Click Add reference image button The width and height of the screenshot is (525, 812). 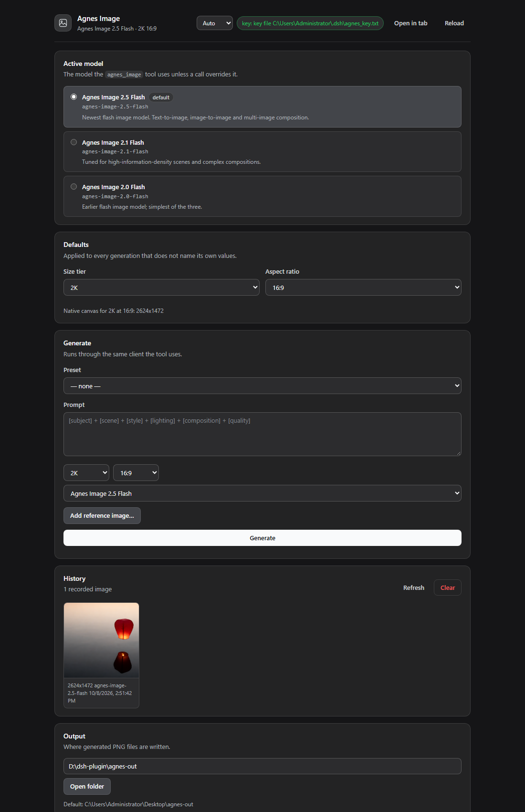point(102,516)
